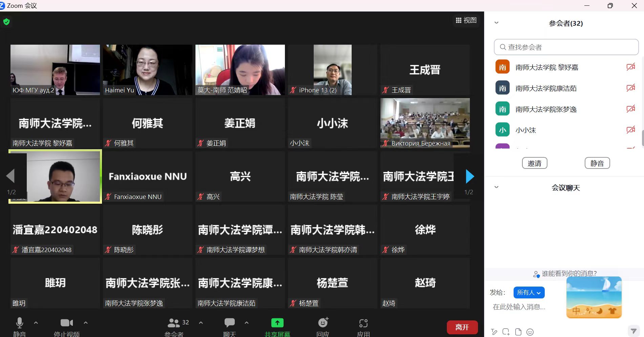Open the 应用 apps icon
This screenshot has height=337, width=644.
tap(363, 323)
